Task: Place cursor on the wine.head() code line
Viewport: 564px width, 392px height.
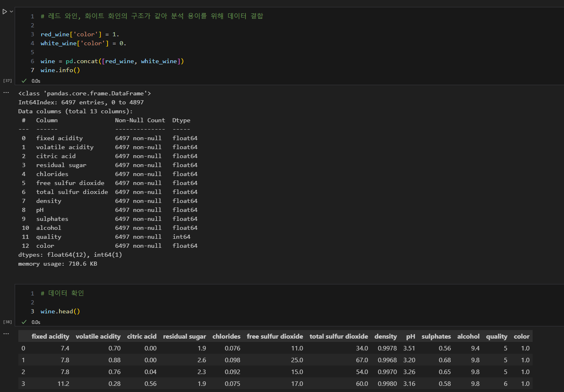Action: tap(60, 311)
